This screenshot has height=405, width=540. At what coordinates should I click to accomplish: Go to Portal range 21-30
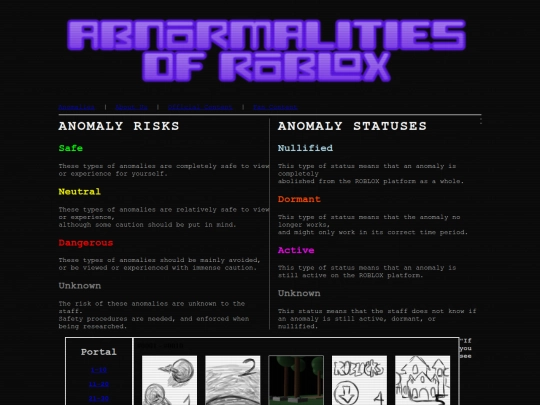[x=98, y=398]
